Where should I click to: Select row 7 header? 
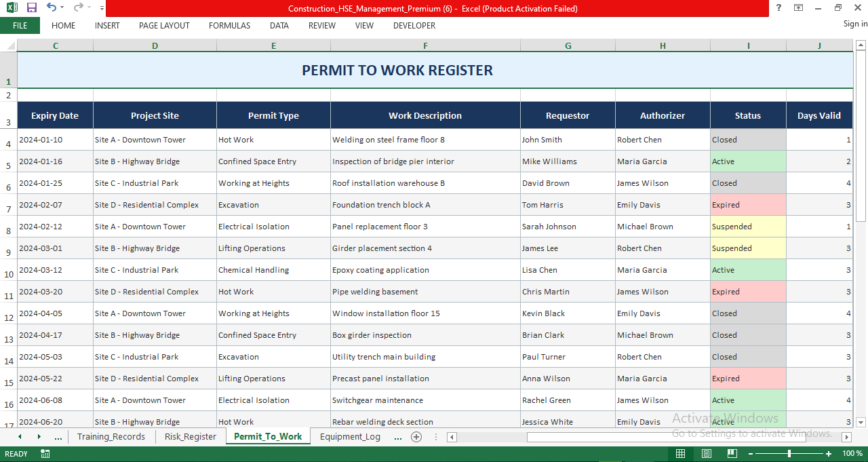pos(8,205)
